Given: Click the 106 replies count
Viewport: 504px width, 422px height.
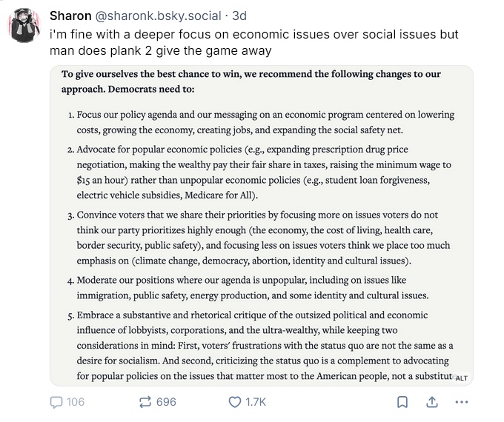Looking at the screenshot, I should click(x=76, y=402).
